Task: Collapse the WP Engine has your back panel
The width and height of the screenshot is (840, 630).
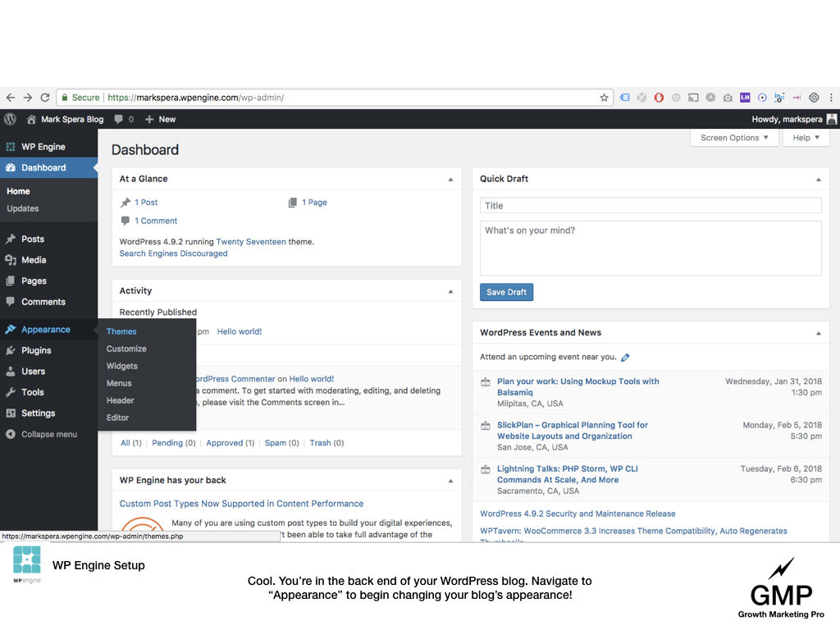Action: click(x=450, y=481)
